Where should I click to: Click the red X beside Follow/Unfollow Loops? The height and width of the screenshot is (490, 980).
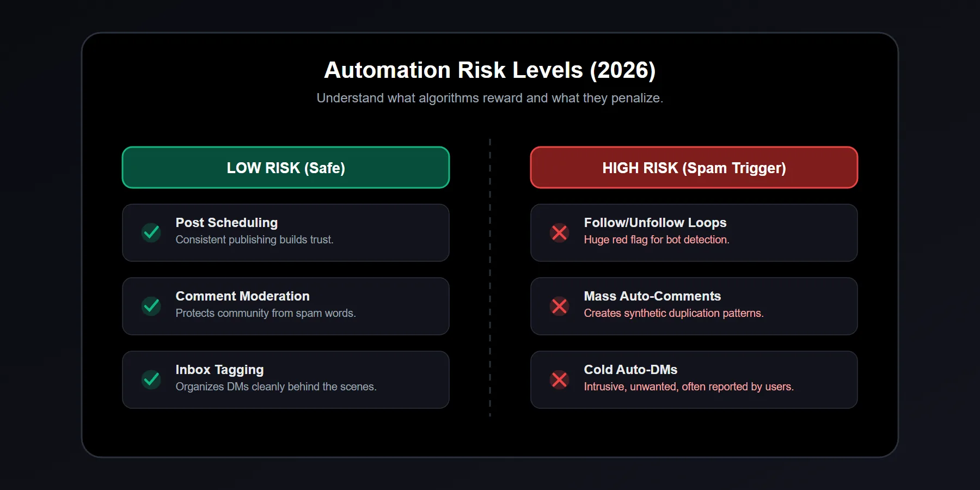point(560,232)
